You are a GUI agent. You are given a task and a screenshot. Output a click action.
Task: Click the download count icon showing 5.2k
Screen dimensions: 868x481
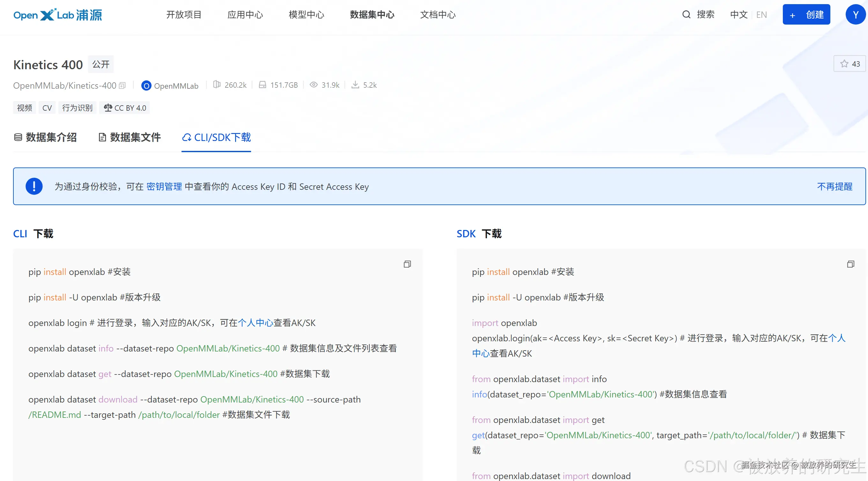(355, 85)
